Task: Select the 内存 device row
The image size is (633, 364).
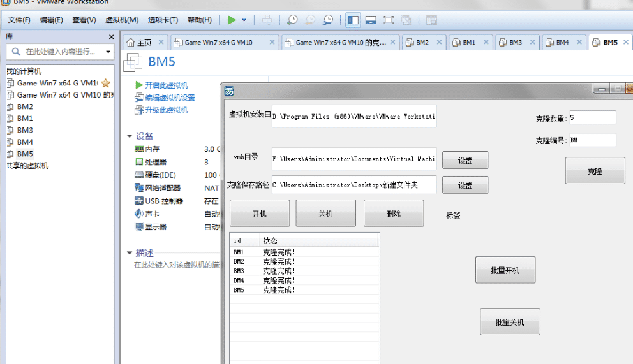Action: tap(176, 149)
